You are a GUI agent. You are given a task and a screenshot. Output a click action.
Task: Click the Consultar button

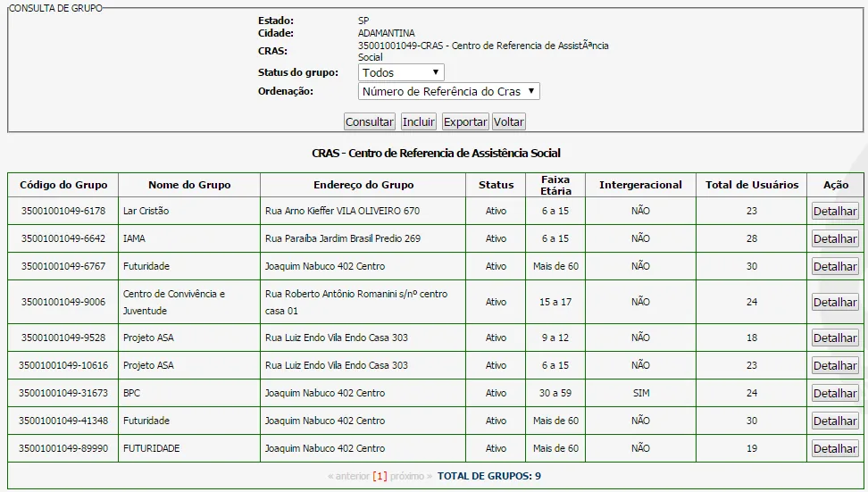(x=369, y=121)
